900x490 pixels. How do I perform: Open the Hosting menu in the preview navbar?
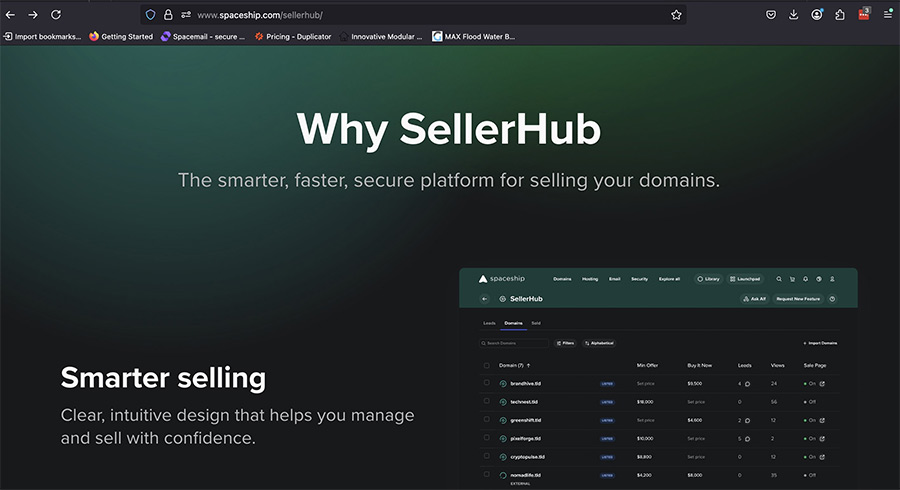(590, 279)
